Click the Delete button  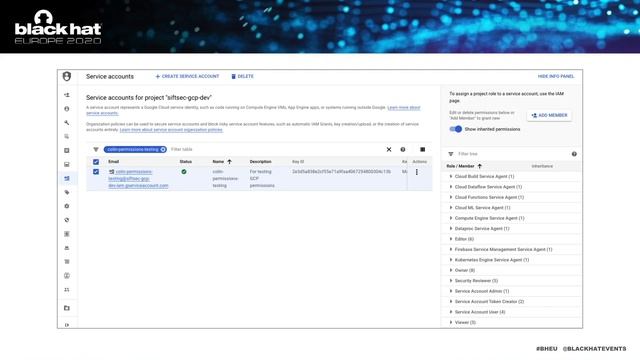pyautogui.click(x=242, y=76)
